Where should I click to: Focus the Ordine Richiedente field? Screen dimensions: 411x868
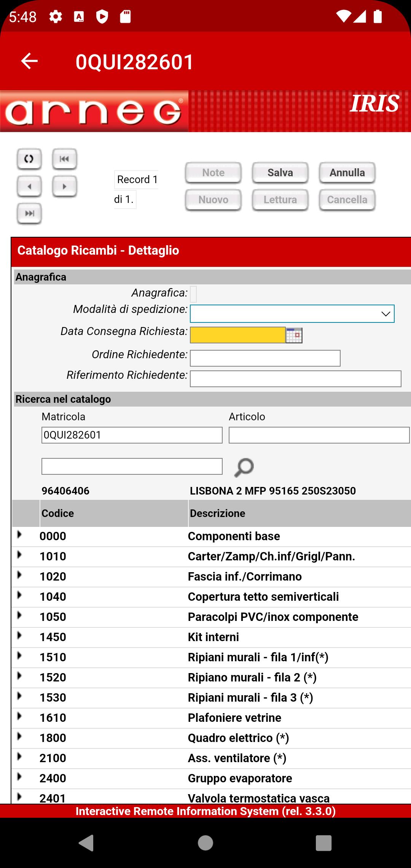[x=265, y=358]
